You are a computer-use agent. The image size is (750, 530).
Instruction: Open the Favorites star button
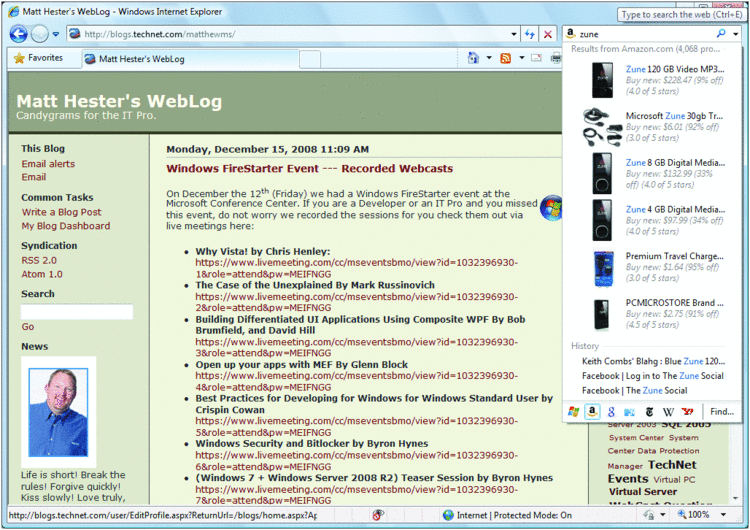coord(40,58)
